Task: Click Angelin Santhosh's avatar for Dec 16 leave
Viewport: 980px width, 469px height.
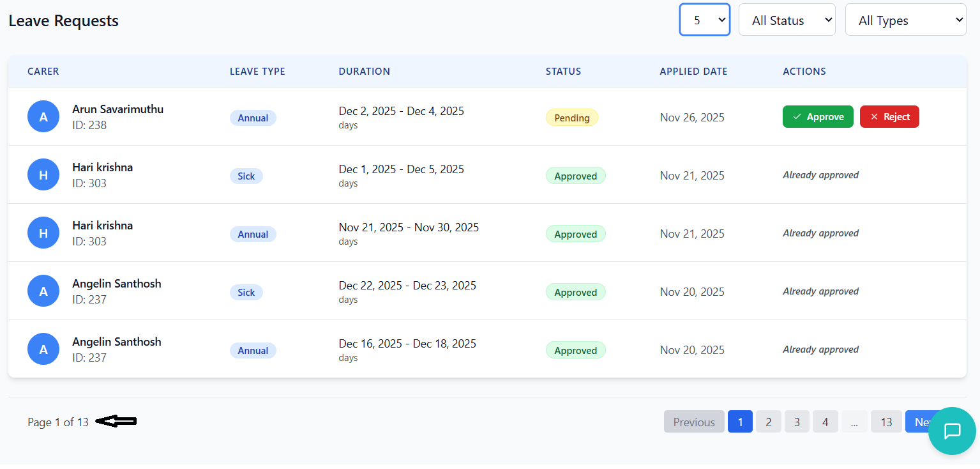Action: [x=43, y=350]
